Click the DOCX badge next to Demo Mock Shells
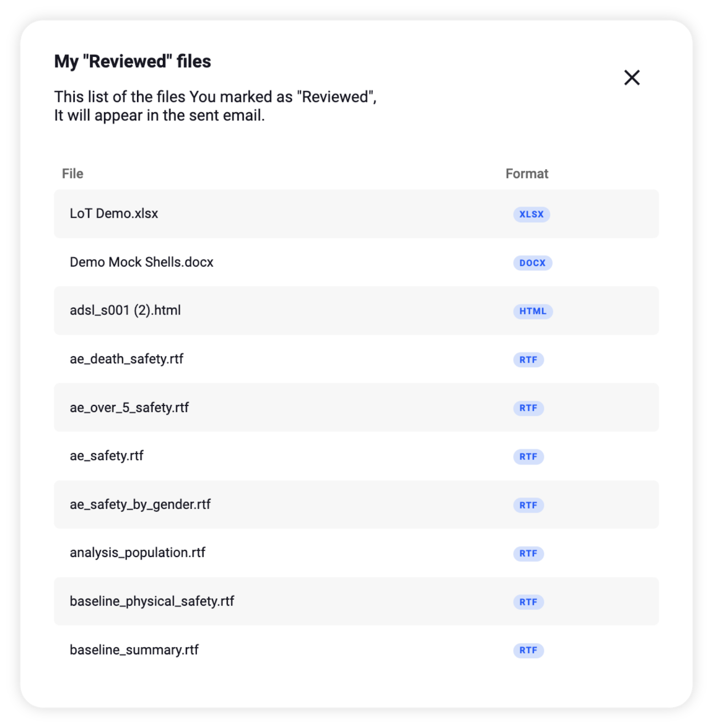The height and width of the screenshot is (728, 713). coord(532,263)
